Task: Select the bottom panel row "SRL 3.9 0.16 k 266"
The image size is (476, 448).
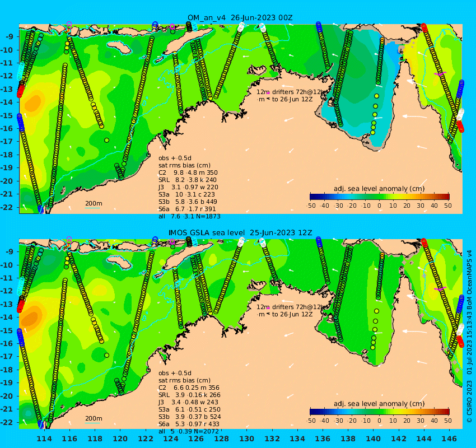Action: [189, 395]
